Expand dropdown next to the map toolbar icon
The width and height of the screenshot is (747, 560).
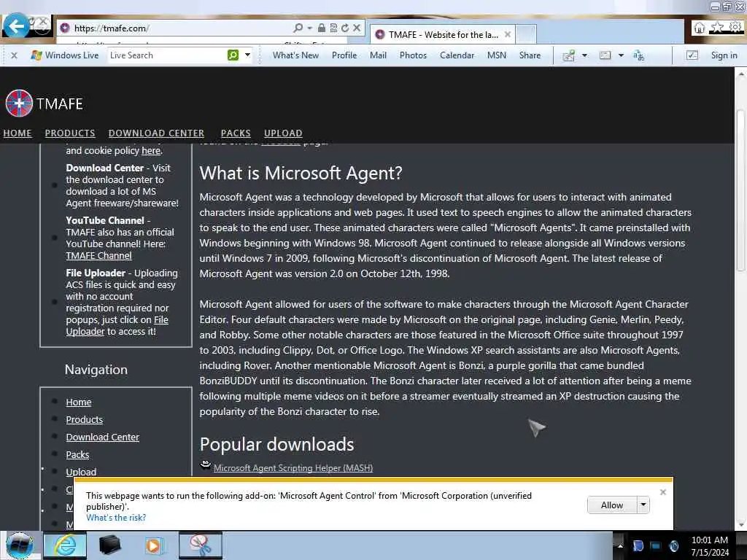point(584,55)
